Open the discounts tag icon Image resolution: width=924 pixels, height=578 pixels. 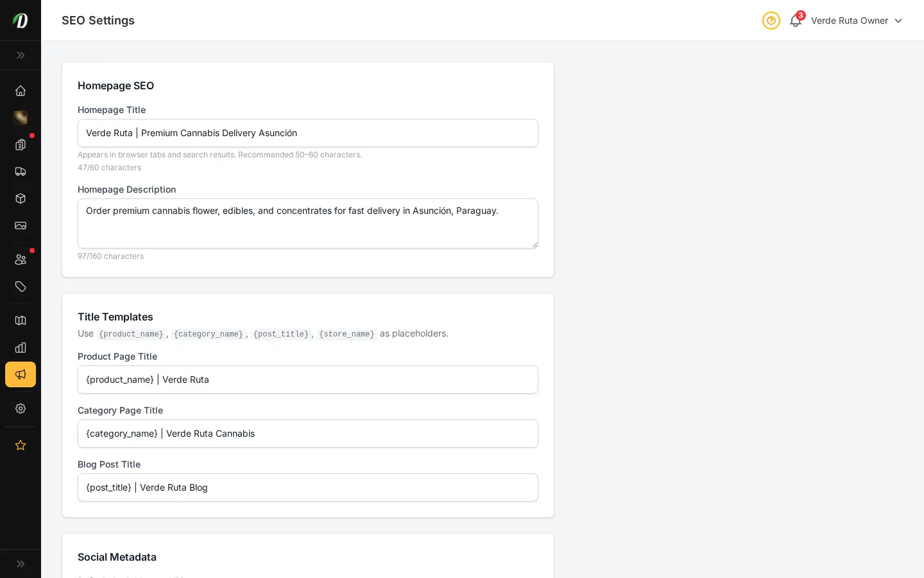click(x=21, y=286)
